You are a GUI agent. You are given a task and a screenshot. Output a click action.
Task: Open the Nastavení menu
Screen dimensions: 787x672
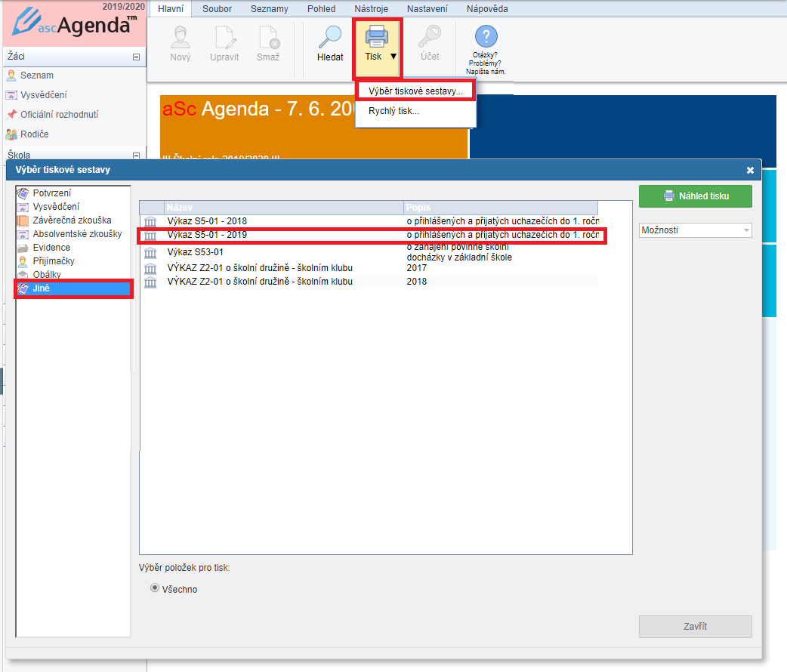tap(427, 8)
